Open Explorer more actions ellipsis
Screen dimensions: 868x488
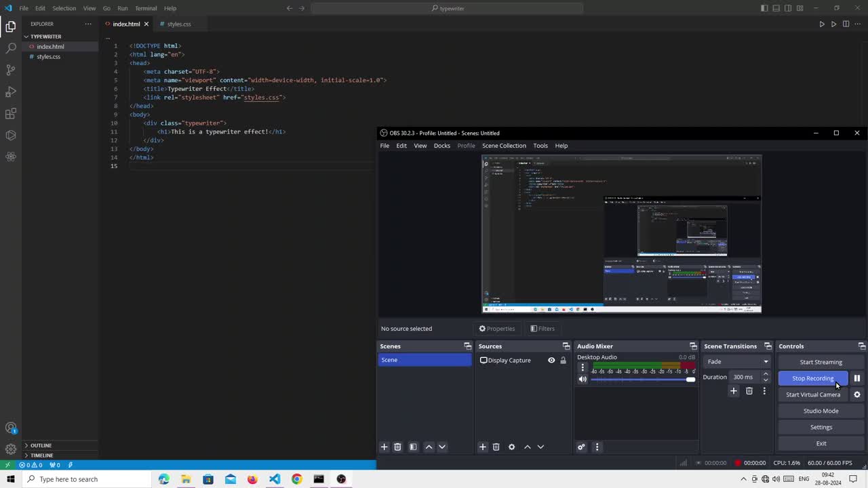pyautogui.click(x=87, y=24)
